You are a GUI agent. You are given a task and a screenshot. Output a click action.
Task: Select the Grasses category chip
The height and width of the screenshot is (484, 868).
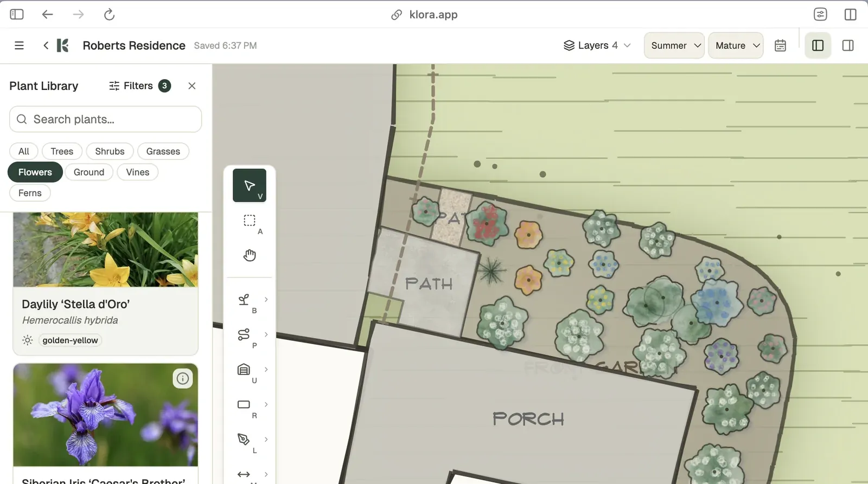click(x=163, y=151)
